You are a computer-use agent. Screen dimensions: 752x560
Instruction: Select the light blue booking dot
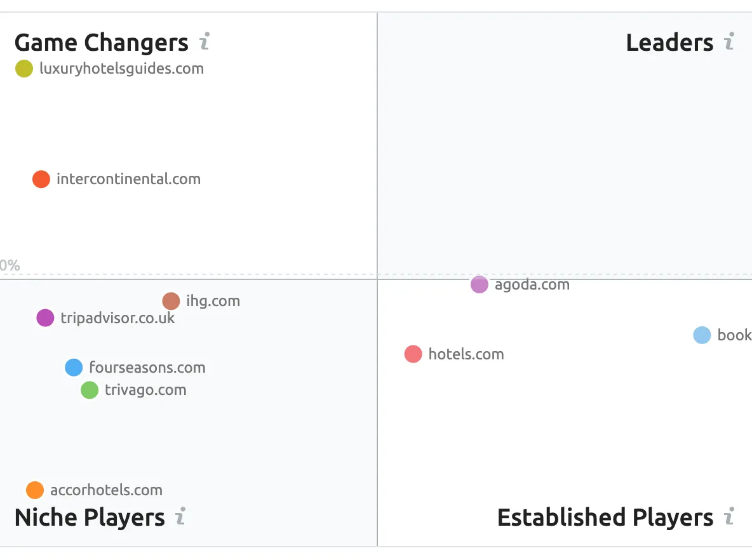[x=702, y=335]
